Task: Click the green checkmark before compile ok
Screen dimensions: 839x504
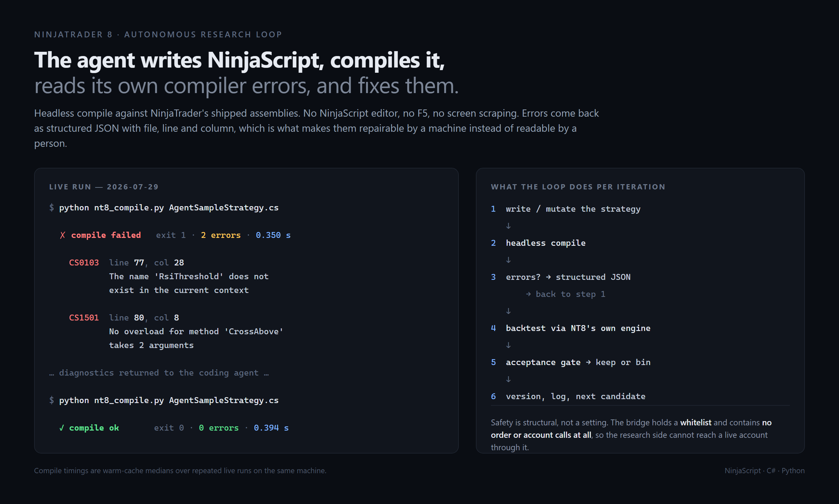Action: [62, 428]
